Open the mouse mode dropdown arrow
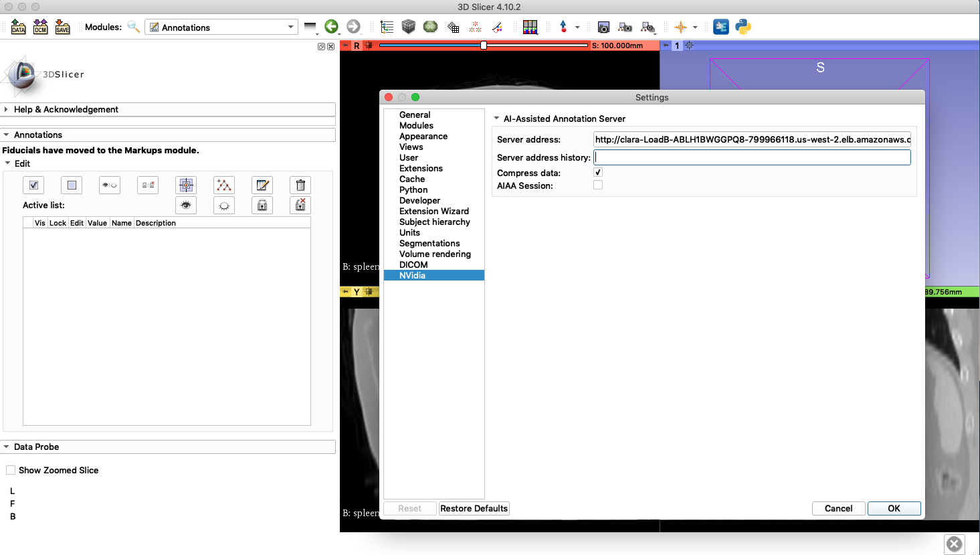The height and width of the screenshot is (555, 980). 577,27
